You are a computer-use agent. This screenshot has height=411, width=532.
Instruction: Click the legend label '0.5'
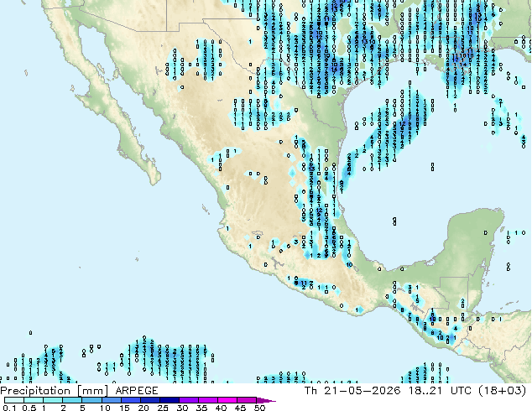click(29, 408)
